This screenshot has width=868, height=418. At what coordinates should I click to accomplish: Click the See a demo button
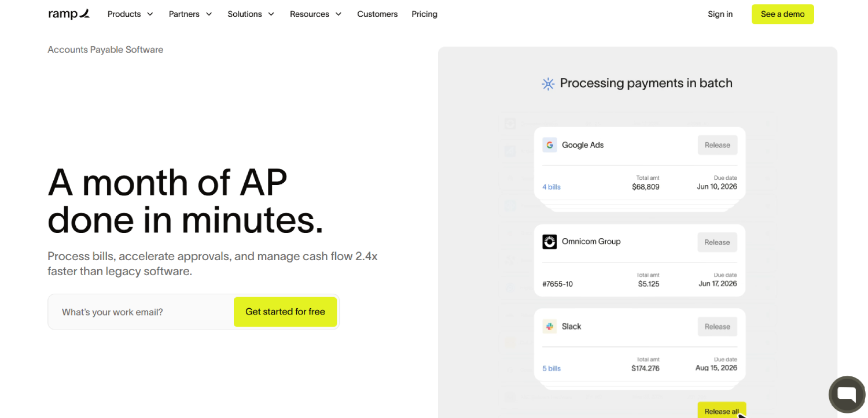[782, 14]
